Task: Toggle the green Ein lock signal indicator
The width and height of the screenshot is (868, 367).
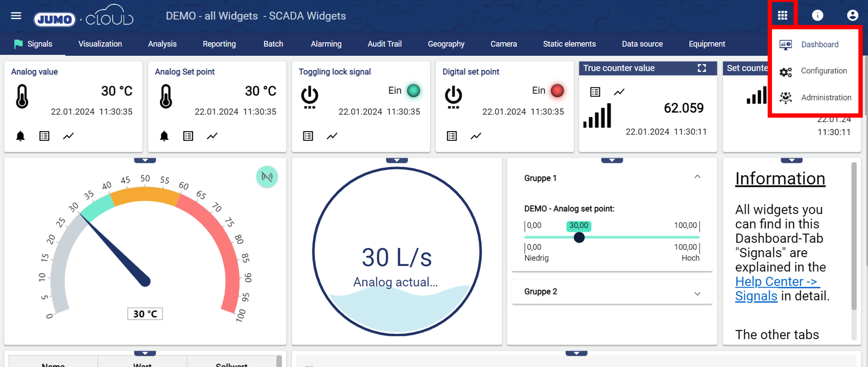Action: click(x=413, y=91)
